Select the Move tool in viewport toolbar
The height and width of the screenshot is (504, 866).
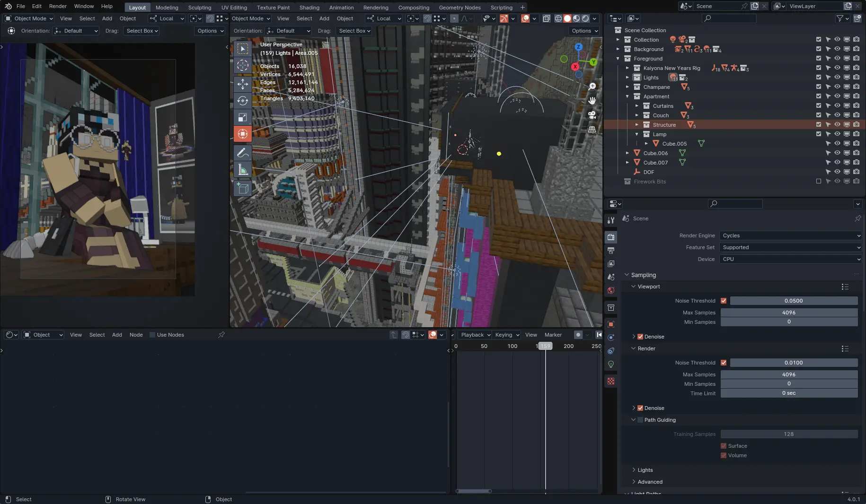(x=242, y=84)
